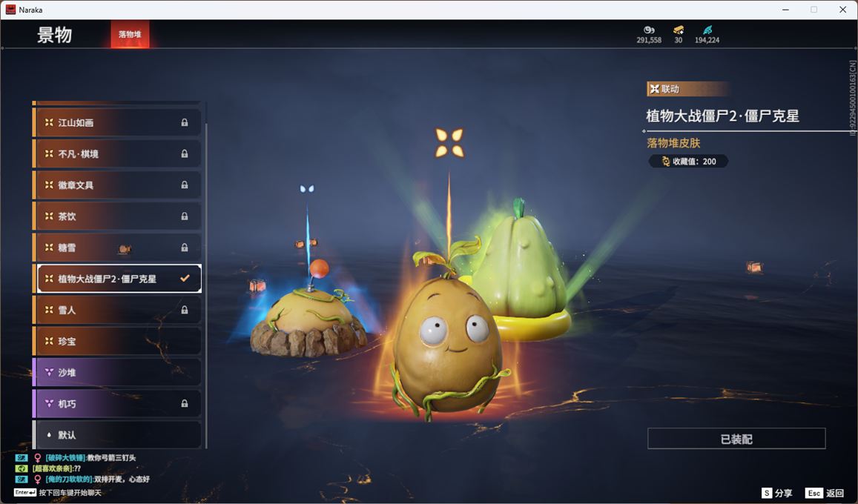The height and width of the screenshot is (504, 858).
Task: Click the Naraka app icon in title bar
Action: pyautogui.click(x=10, y=10)
